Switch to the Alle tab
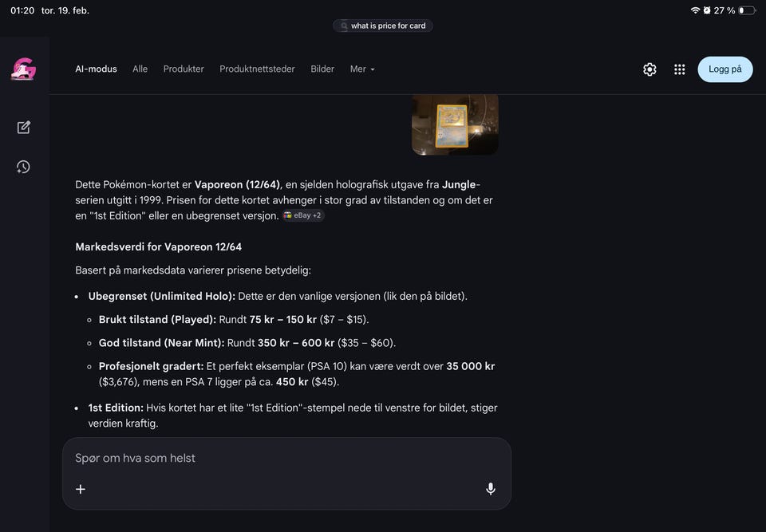This screenshot has width=766, height=532. pyautogui.click(x=140, y=69)
